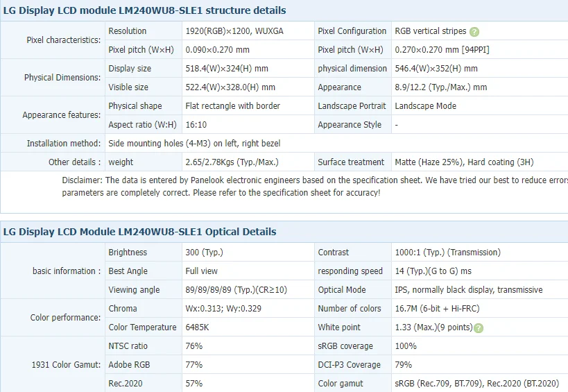Image resolution: width=568 pixels, height=392 pixels.
Task: Click the Installation method row header
Action: coord(64,144)
